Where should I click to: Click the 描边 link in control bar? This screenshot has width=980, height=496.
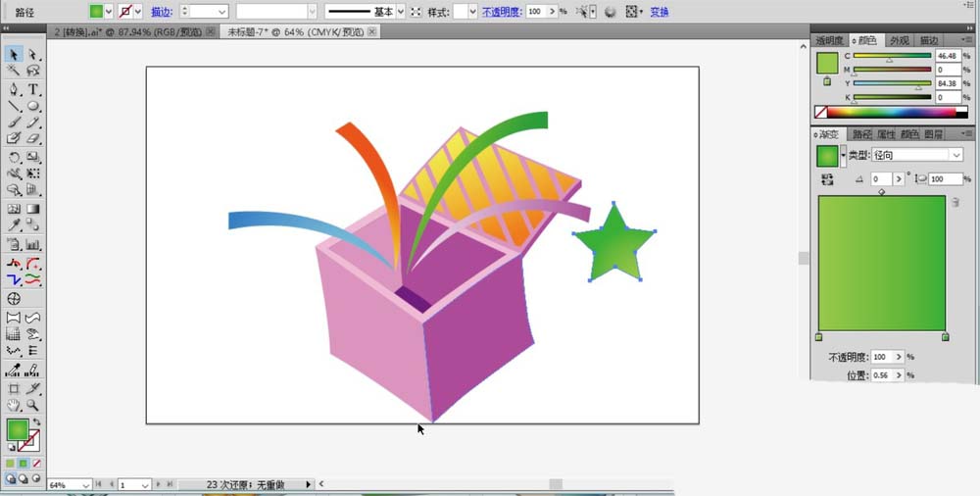point(162,12)
